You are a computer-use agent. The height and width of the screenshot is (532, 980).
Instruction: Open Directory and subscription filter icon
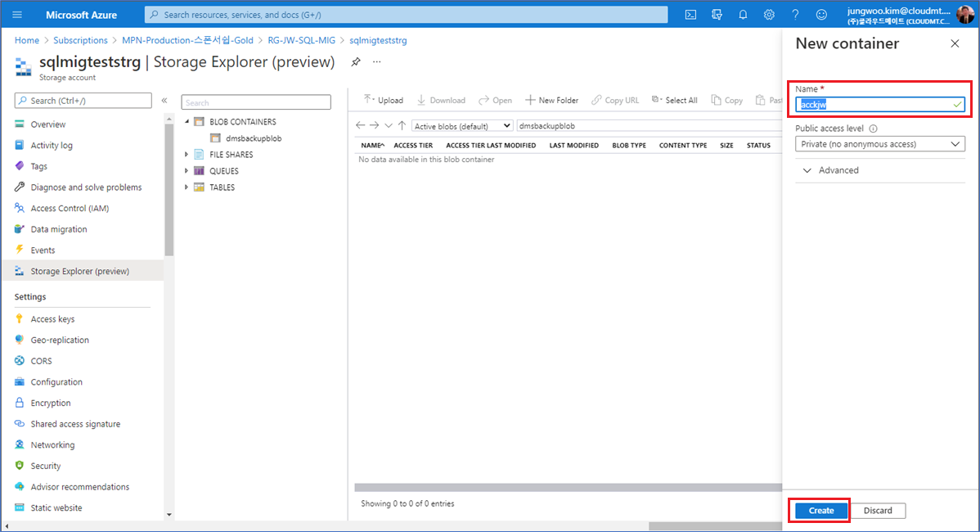coord(717,15)
